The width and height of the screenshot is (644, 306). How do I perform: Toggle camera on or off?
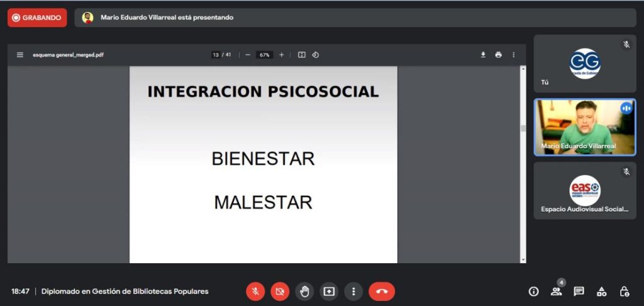(x=280, y=291)
